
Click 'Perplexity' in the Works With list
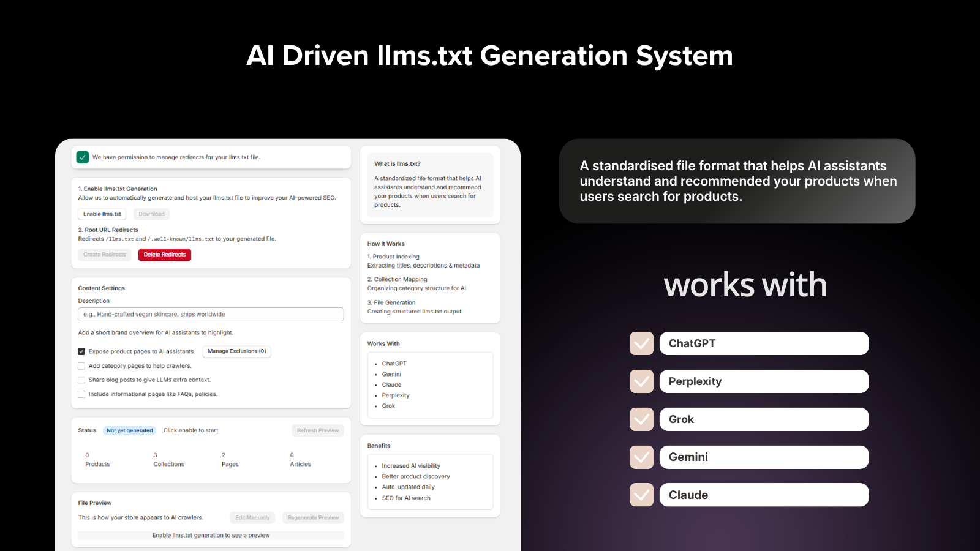pyautogui.click(x=396, y=395)
